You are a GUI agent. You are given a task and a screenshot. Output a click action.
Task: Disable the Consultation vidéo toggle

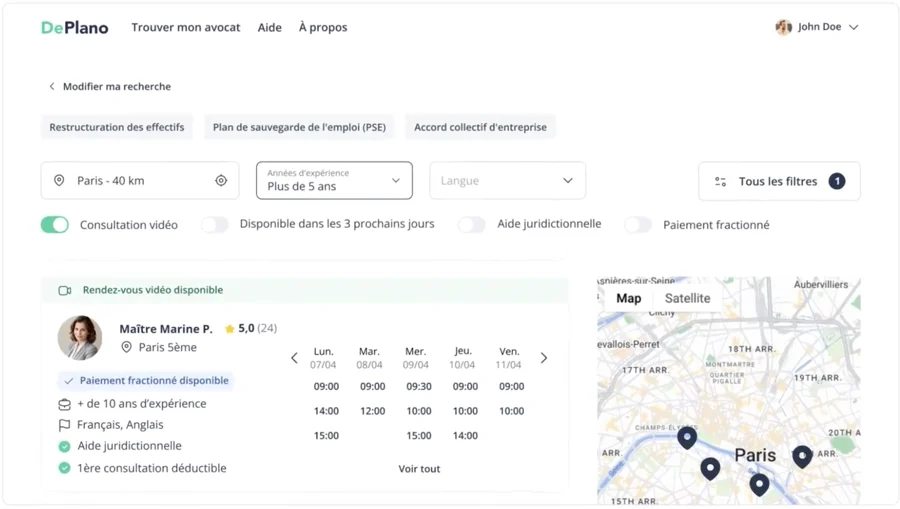tap(55, 225)
